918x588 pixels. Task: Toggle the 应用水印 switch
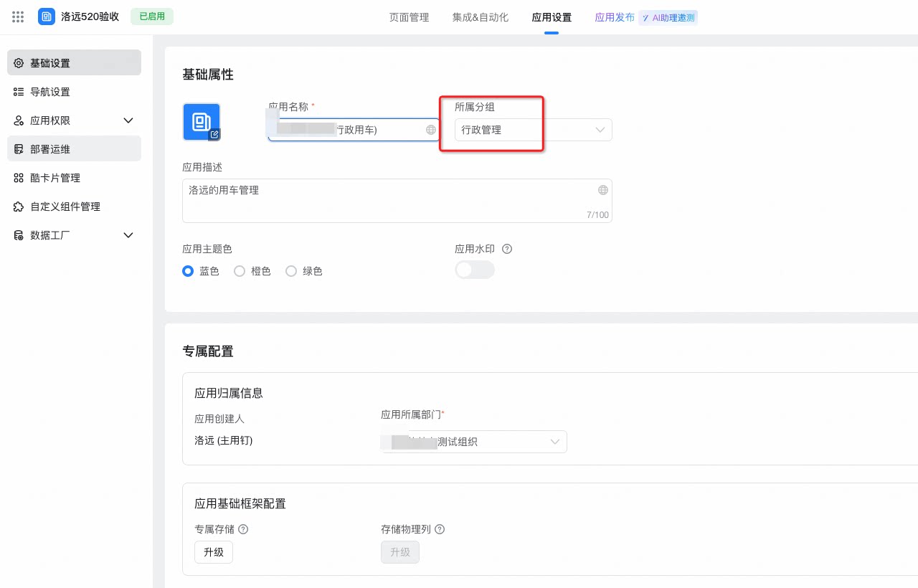tap(475, 270)
